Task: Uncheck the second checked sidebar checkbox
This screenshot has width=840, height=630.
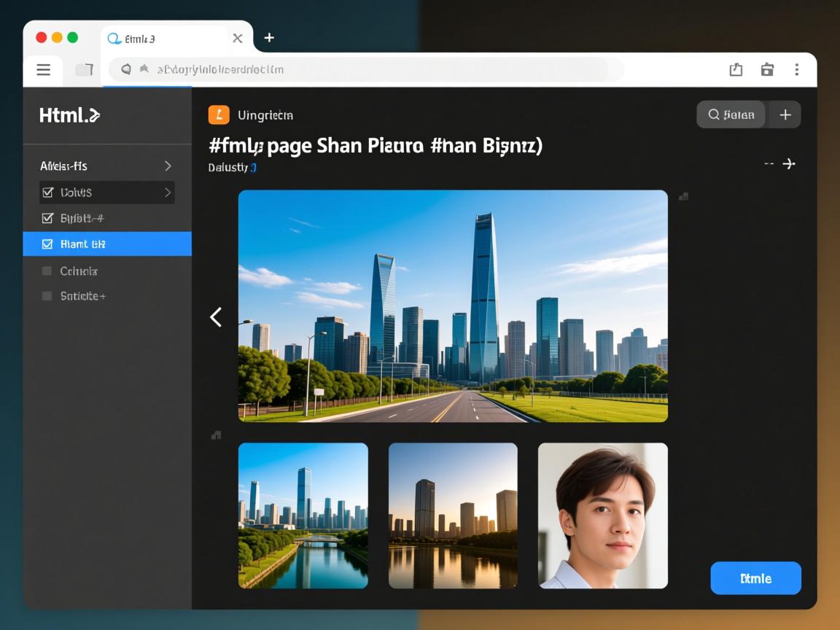Action: click(x=47, y=218)
